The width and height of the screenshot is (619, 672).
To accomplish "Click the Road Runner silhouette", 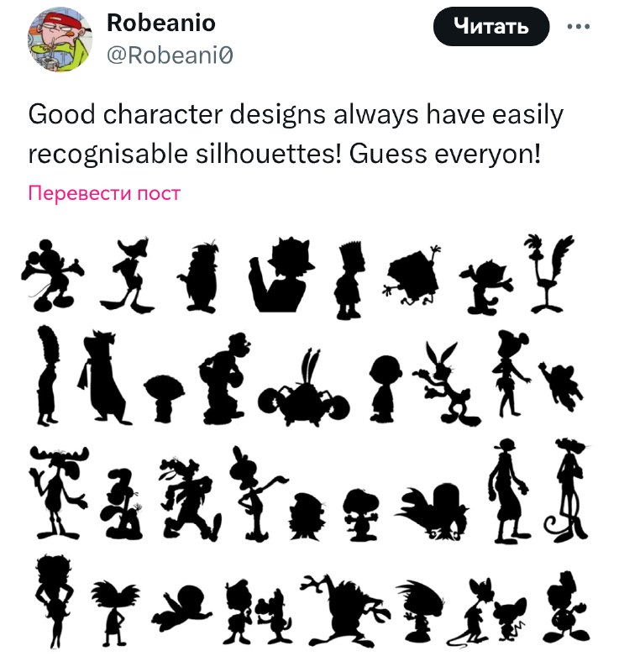I will click(x=549, y=273).
